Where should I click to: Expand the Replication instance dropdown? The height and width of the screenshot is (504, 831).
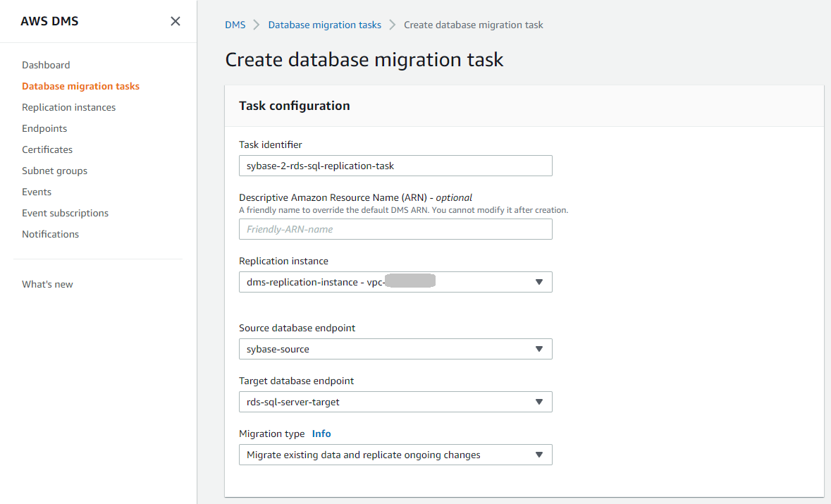coord(395,282)
